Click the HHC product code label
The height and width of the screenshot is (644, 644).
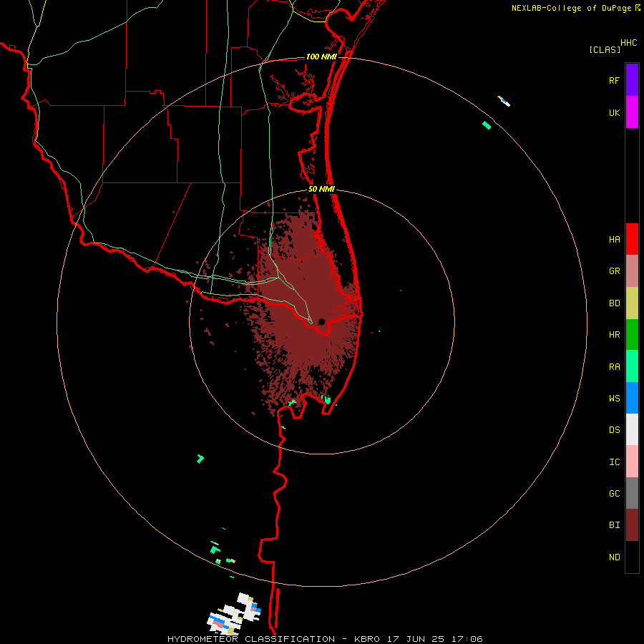point(628,43)
